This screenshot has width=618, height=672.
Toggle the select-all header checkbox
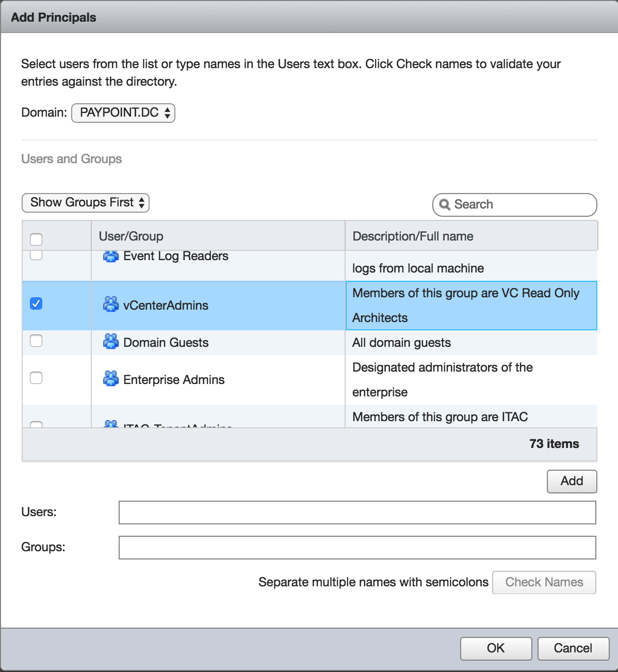(36, 239)
